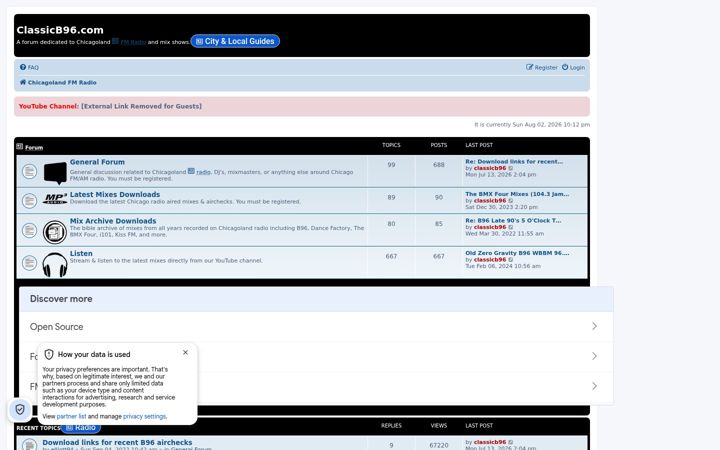
Task: View latest post icon in Recent Topics row
Action: tap(511, 443)
